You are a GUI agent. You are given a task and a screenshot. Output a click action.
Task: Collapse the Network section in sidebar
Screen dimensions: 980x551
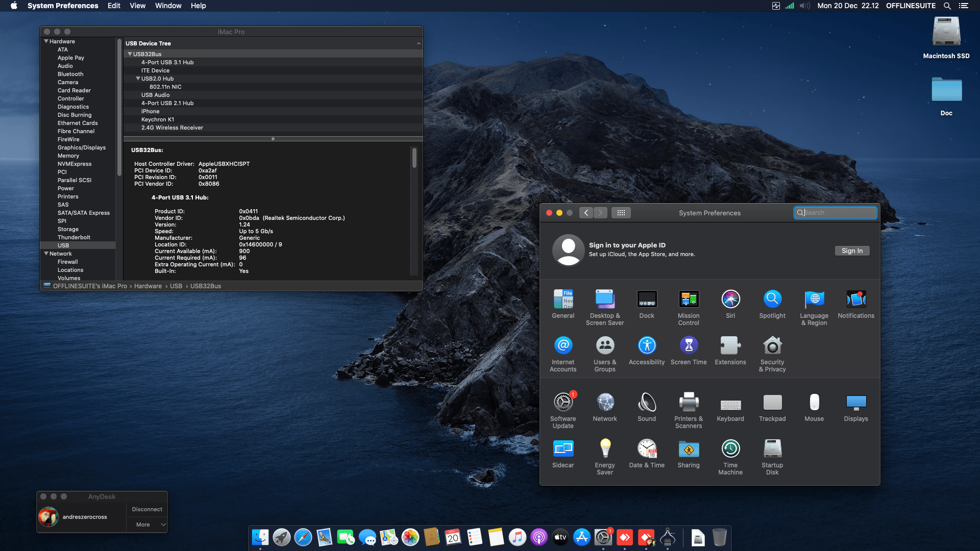point(46,254)
